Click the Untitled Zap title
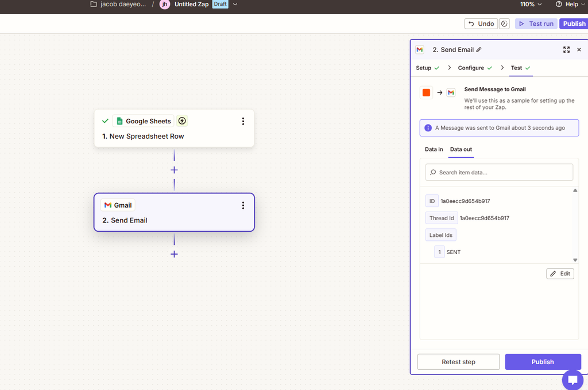The height and width of the screenshot is (390, 588). 191,4
